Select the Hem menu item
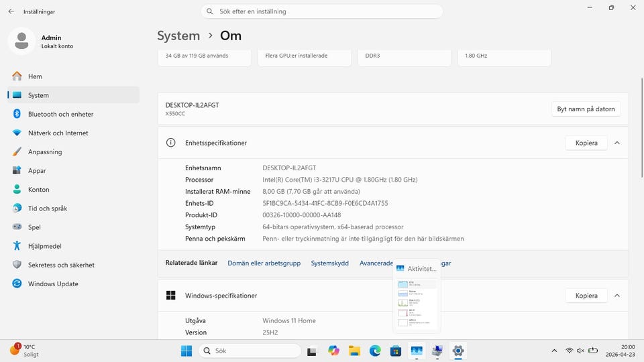The height and width of the screenshot is (362, 644). coord(35,76)
